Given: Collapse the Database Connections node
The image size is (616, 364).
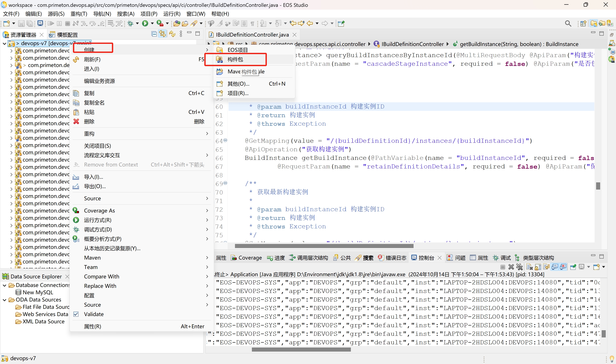Looking at the screenshot, I should (4, 285).
